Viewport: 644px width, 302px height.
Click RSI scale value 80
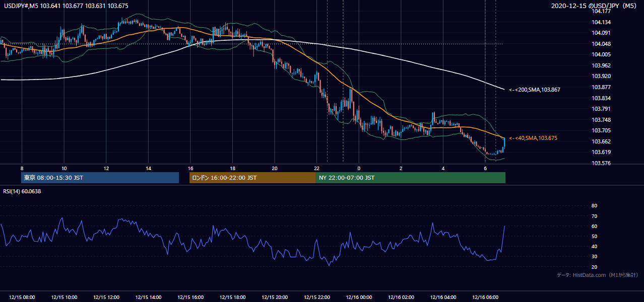pos(594,206)
